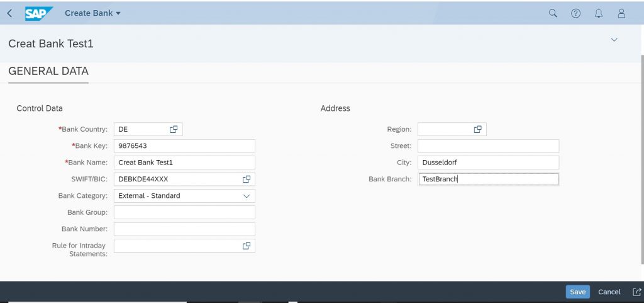644x303 pixels.
Task: Click the Address section heading
Action: tap(335, 108)
